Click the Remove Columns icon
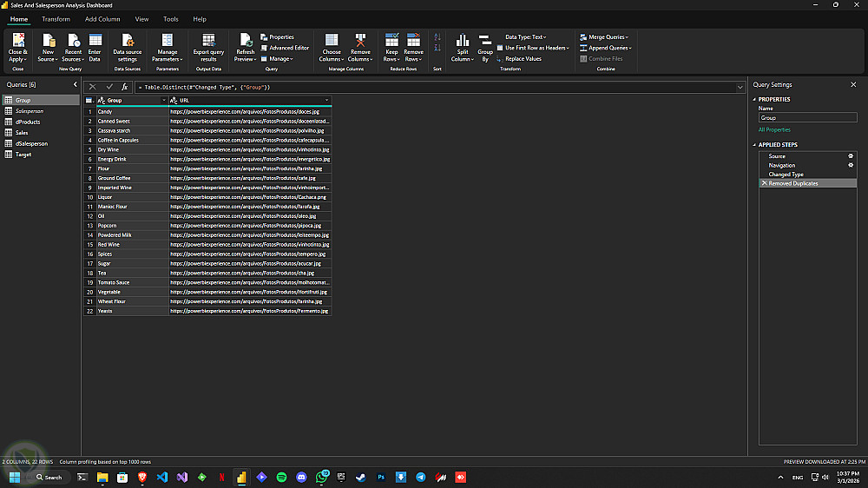 360,41
